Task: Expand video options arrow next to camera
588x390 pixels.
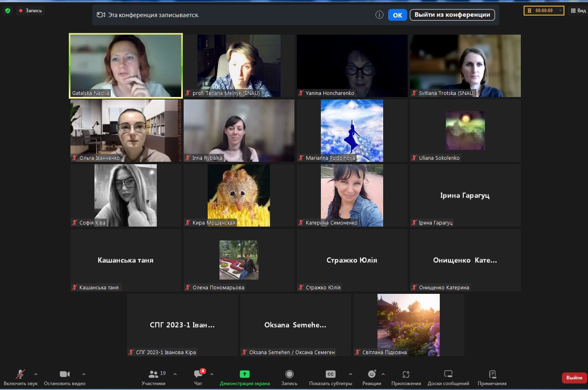Action: click(84, 374)
